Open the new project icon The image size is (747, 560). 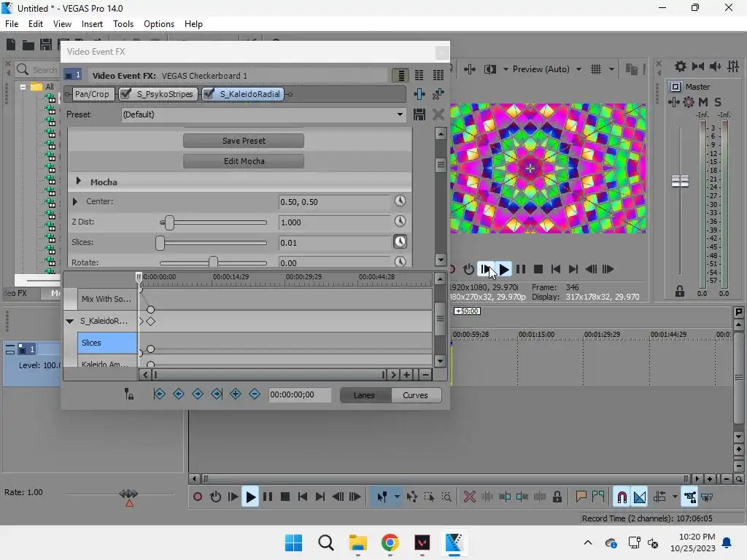point(11,44)
